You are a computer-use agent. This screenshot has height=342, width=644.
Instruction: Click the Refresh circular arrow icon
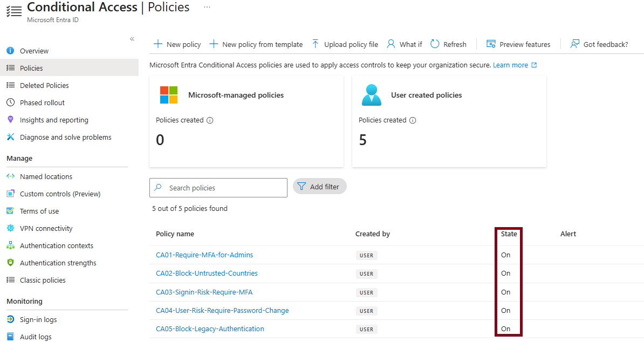pos(435,44)
